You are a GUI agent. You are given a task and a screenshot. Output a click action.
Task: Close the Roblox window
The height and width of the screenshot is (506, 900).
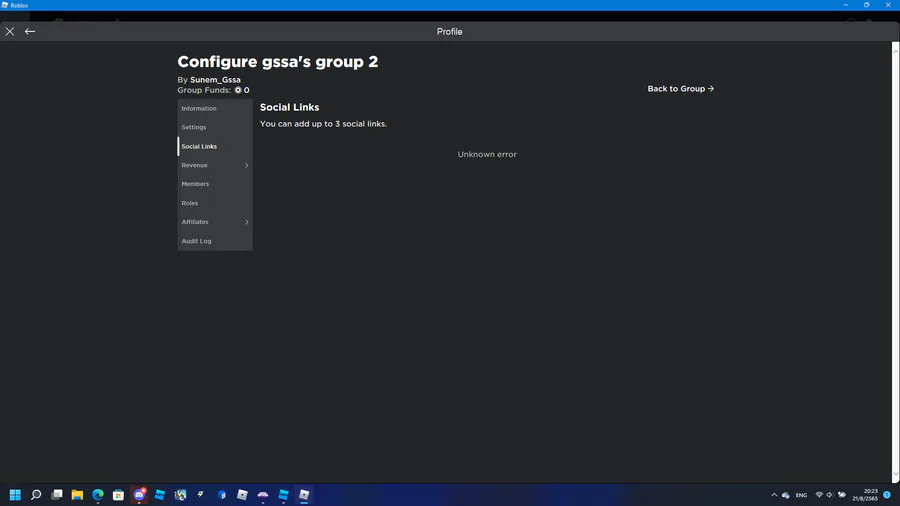point(888,5)
